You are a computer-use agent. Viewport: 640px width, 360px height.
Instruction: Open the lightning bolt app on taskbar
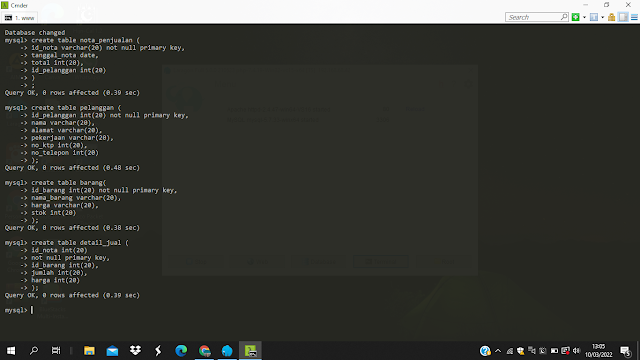158,351
